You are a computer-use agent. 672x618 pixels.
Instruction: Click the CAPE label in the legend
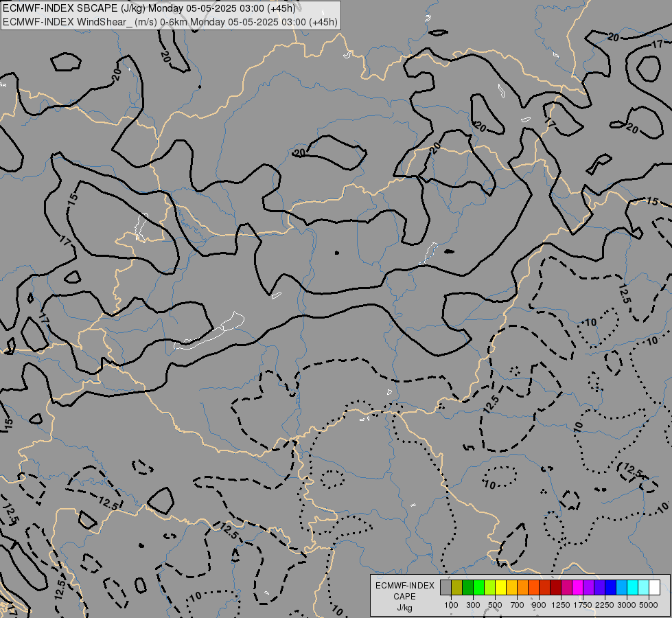[x=404, y=597]
